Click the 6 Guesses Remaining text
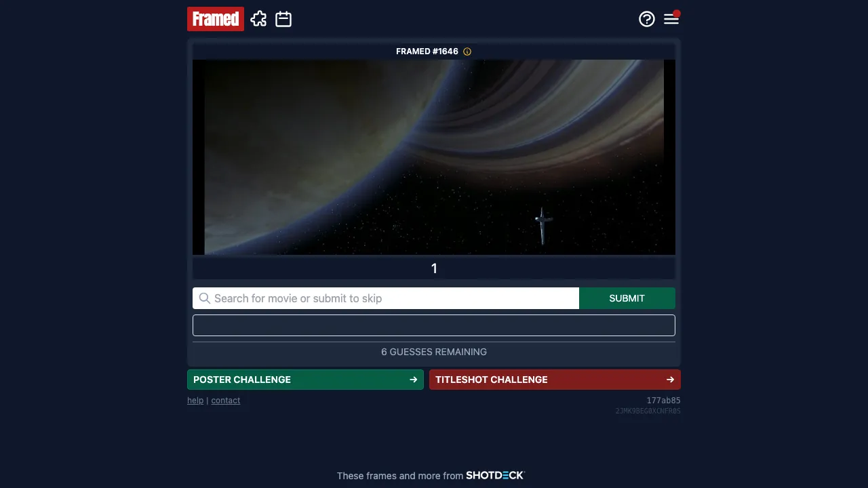This screenshot has width=868, height=488. [434, 352]
